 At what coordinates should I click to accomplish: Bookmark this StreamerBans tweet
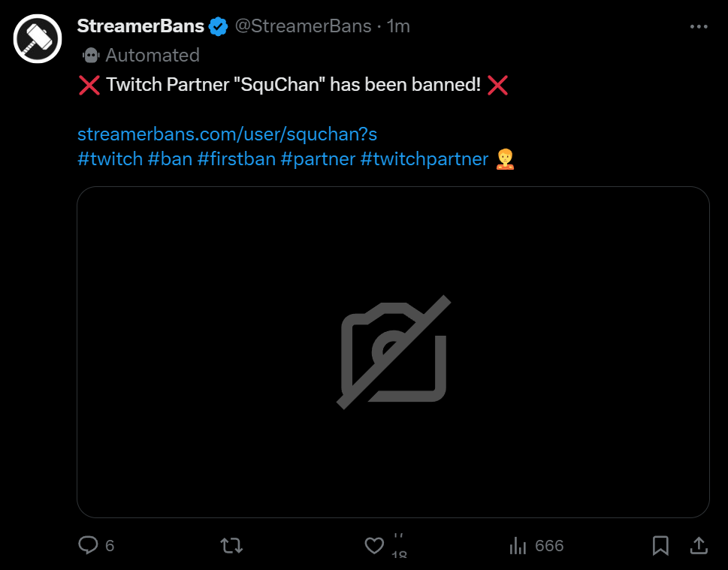tap(660, 545)
